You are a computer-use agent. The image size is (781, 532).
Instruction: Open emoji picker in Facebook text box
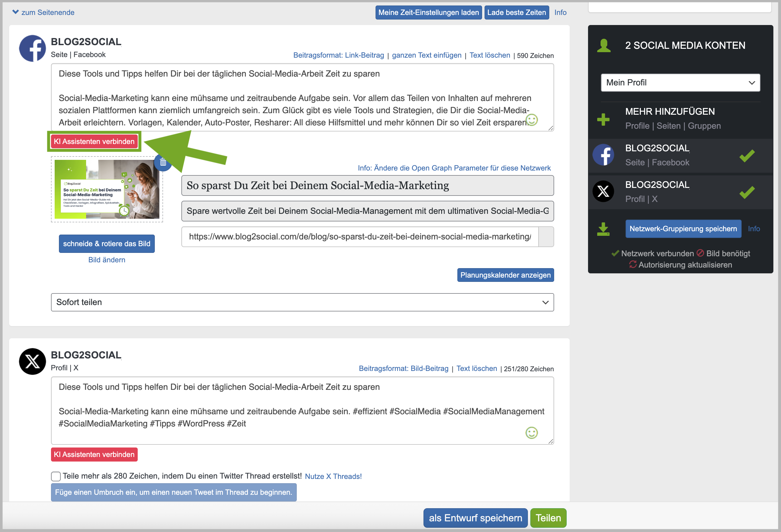click(532, 120)
